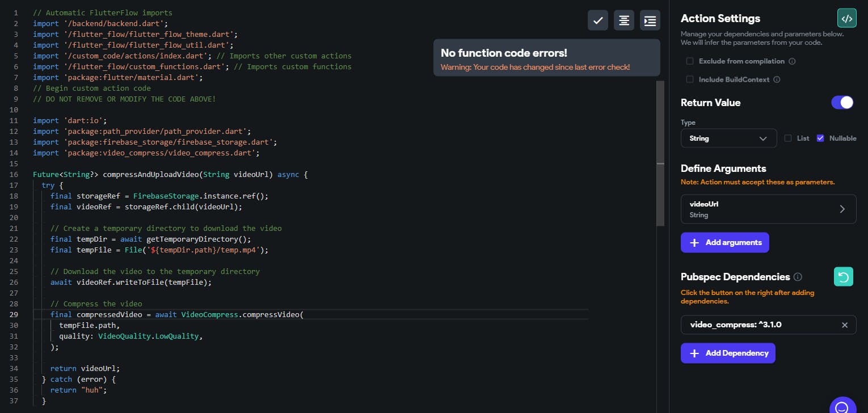The width and height of the screenshot is (868, 413).
Task: Expand the videoUrl argument
Action: pos(842,209)
